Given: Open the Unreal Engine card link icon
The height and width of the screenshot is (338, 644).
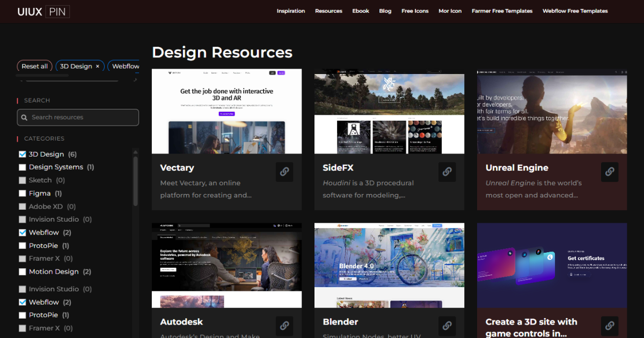Looking at the screenshot, I should 610,172.
